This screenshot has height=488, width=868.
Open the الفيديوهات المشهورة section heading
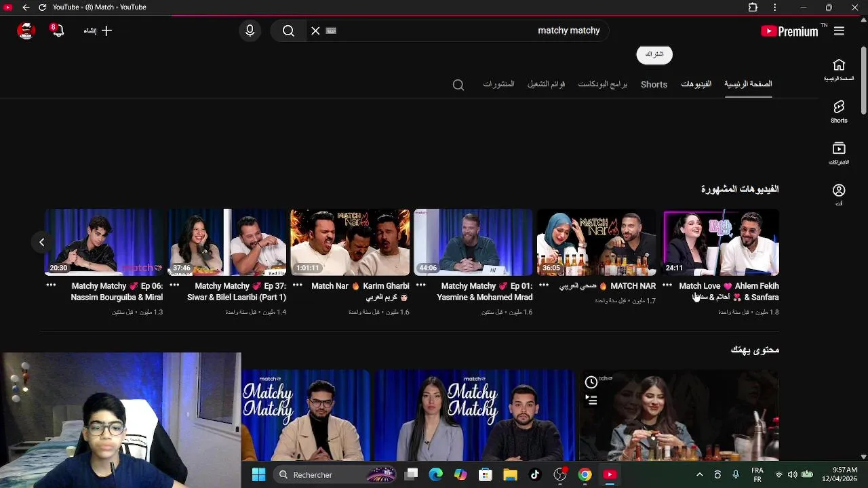tap(740, 189)
